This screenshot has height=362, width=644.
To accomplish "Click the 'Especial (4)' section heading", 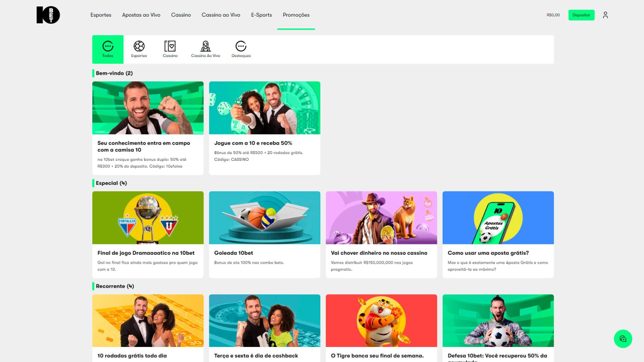I will point(111,183).
